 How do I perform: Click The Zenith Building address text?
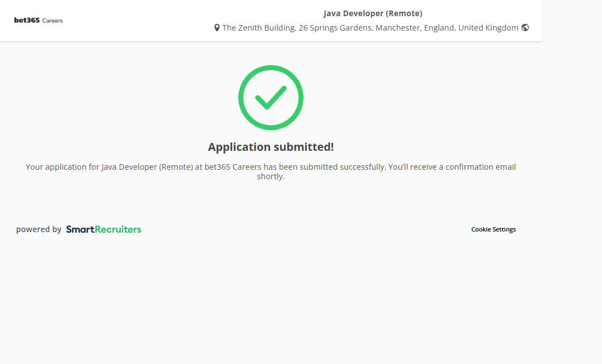click(x=258, y=28)
